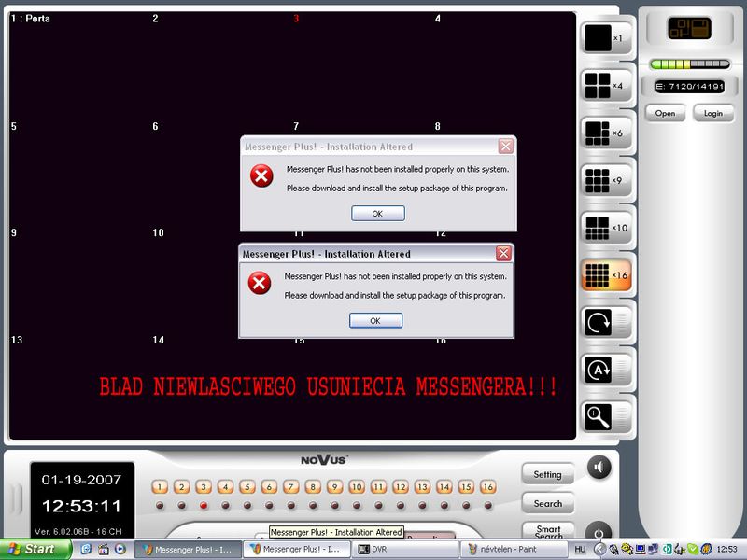Open the Setting menu
Image resolution: width=747 pixels, height=560 pixels.
547,474
